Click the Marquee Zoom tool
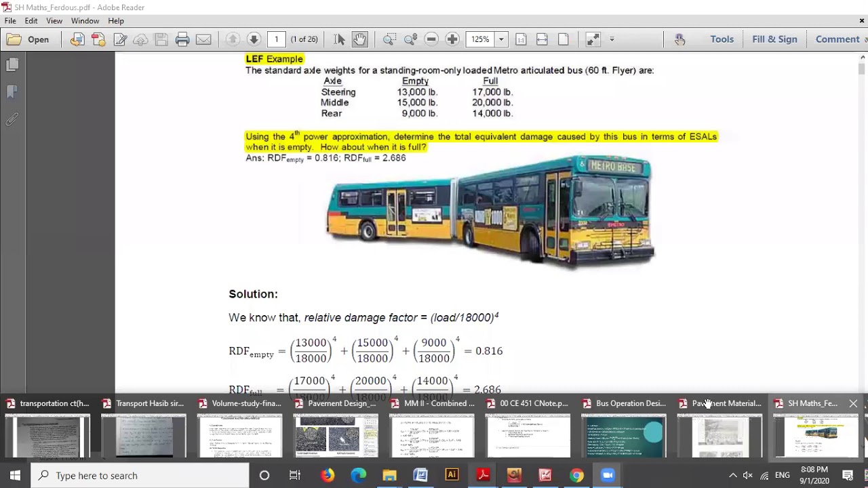 coord(389,39)
